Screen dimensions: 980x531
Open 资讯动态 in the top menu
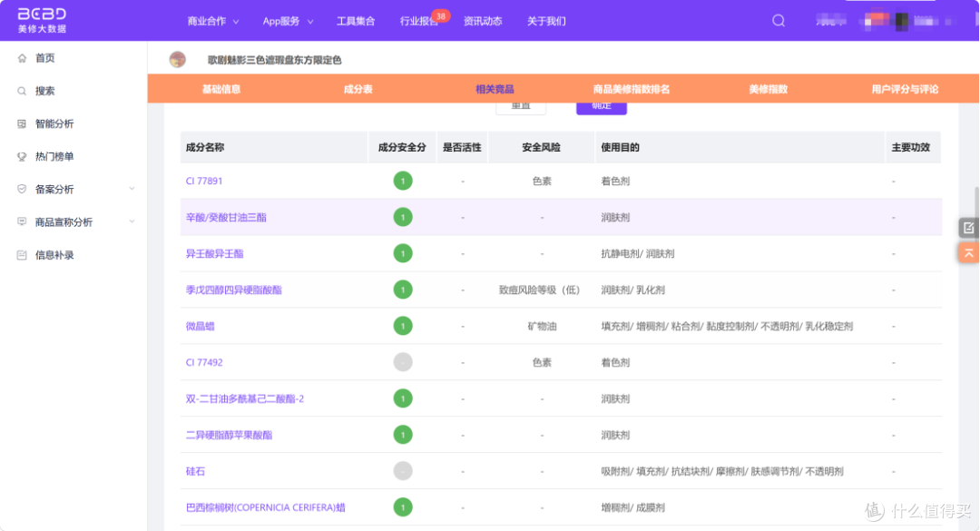click(483, 21)
